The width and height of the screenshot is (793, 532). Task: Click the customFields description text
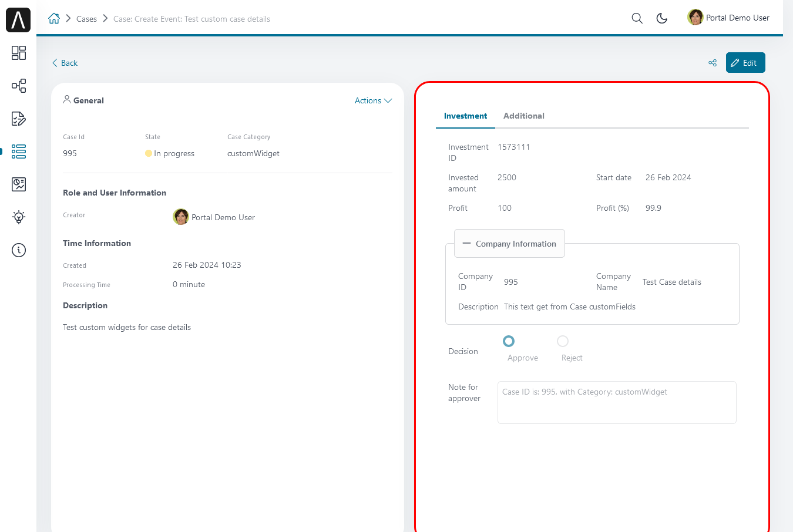(x=570, y=307)
